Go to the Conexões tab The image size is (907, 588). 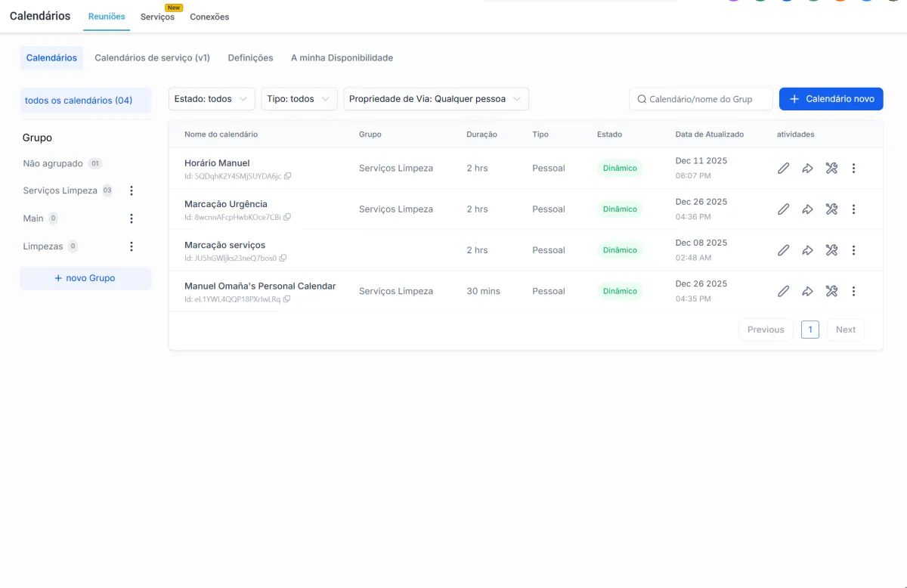pos(209,17)
